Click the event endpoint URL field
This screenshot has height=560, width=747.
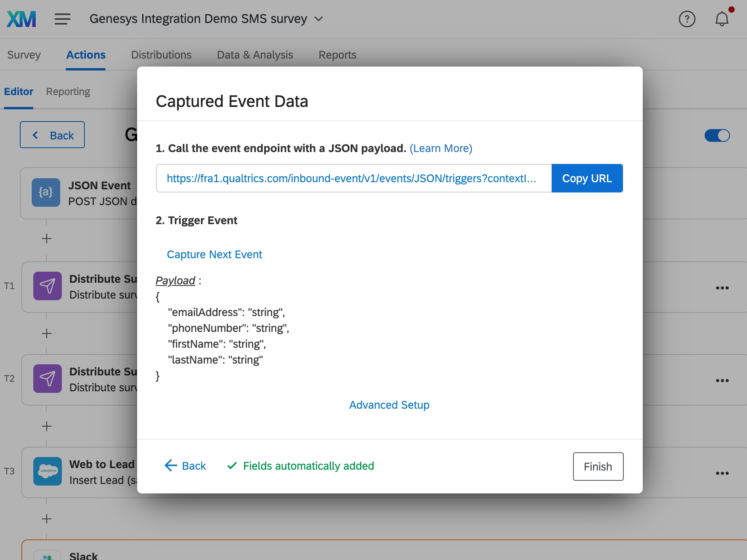[353, 178]
